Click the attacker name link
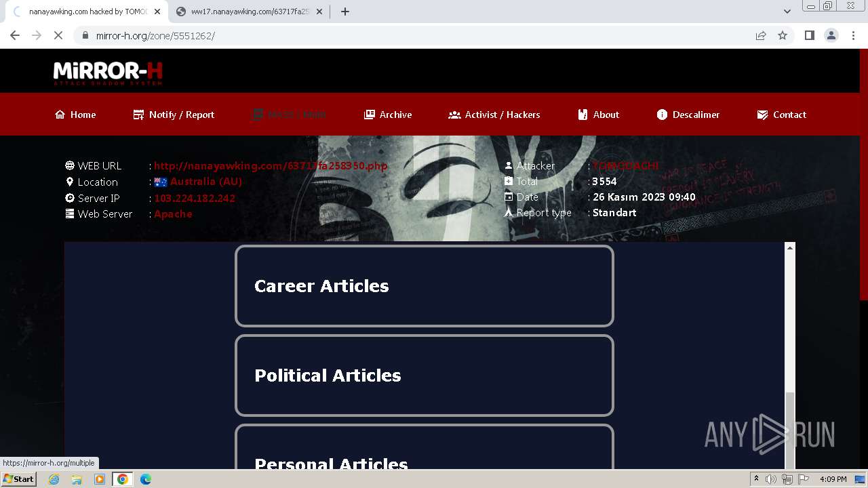The height and width of the screenshot is (488, 868). [625, 165]
